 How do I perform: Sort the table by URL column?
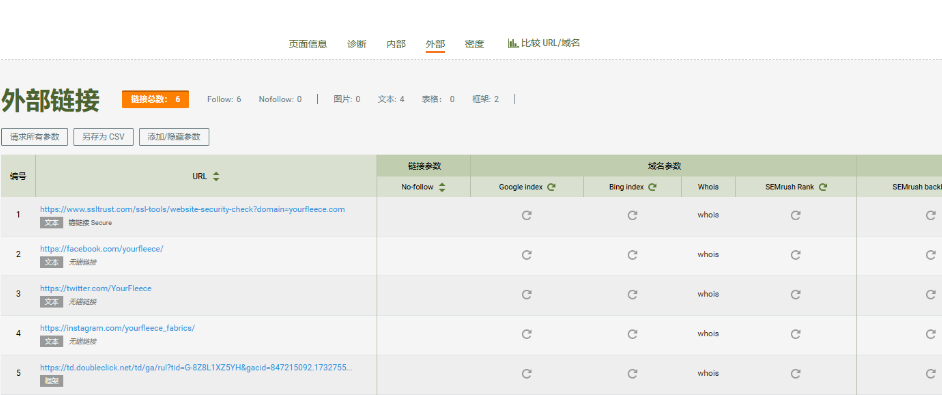[x=216, y=176]
